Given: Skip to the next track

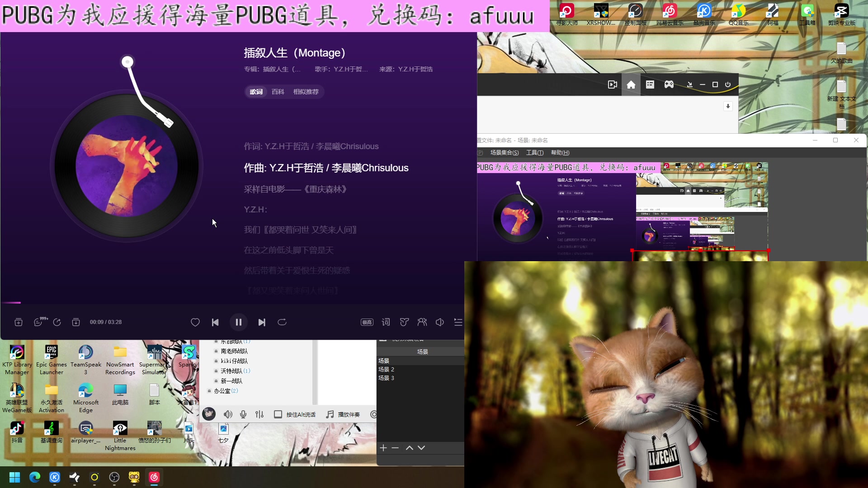Looking at the screenshot, I should point(262,322).
